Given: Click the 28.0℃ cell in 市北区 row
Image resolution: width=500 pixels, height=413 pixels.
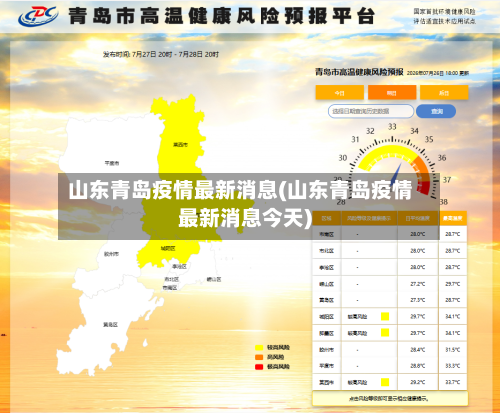Looking at the screenshot, I should point(418,251).
